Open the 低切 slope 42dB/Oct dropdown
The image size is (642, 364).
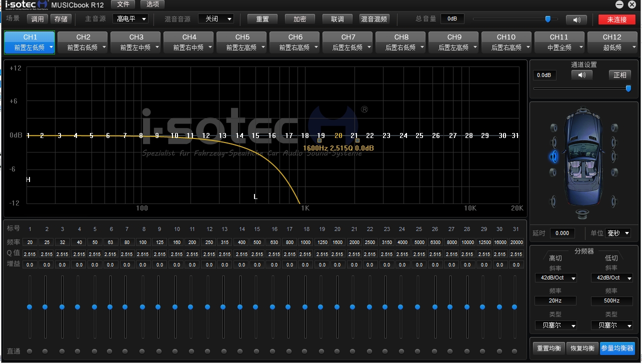pos(611,278)
